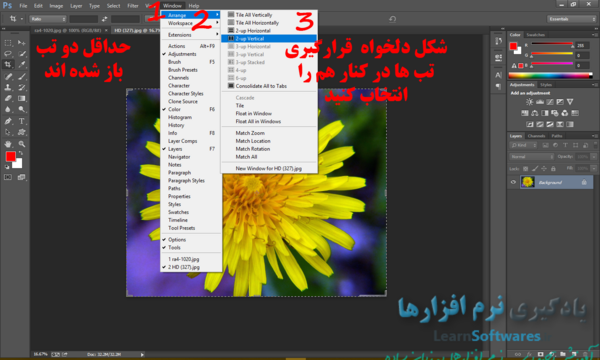This screenshot has height=360, width=600.
Task: Click the crop width input field
Action: pyautogui.click(x=84, y=19)
